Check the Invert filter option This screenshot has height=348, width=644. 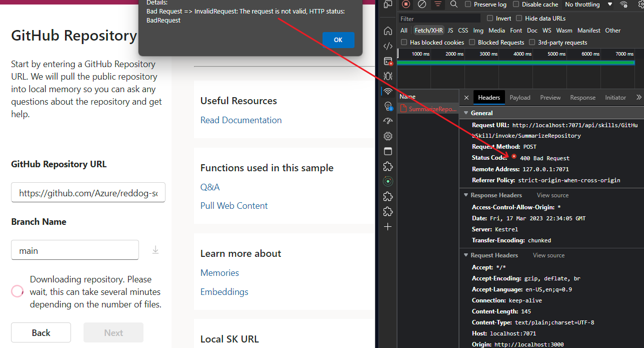[x=490, y=18]
